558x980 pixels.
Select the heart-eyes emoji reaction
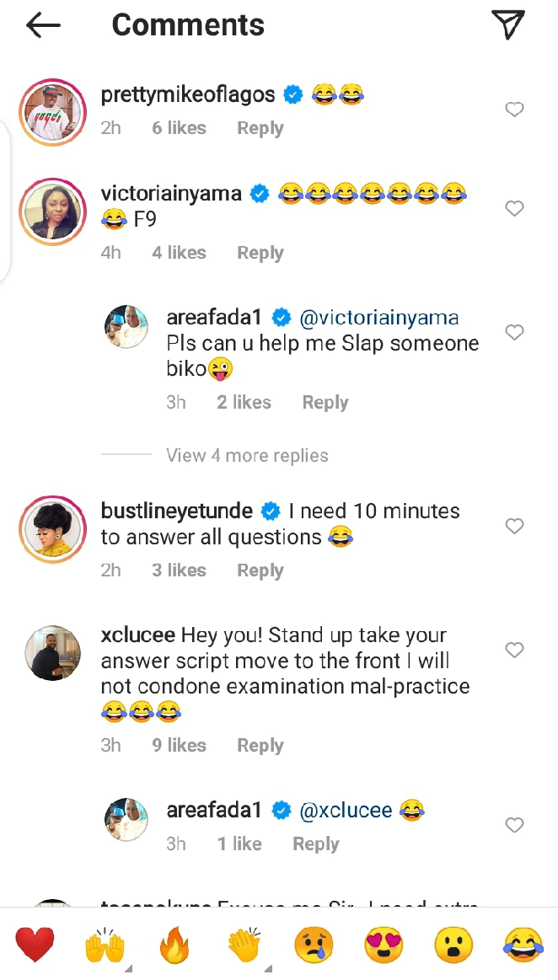coord(384,945)
